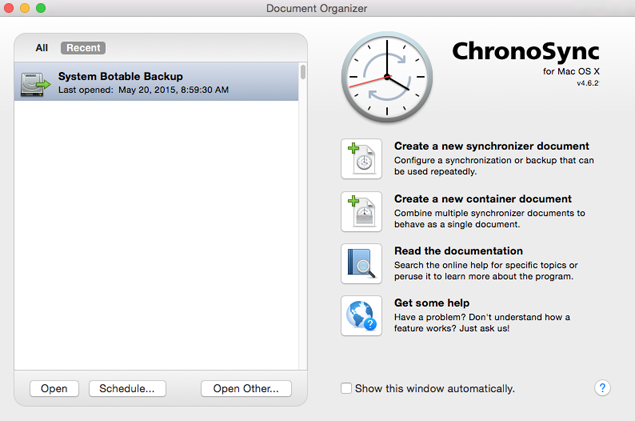Enable Show this window automatically checkbox
Screen dimensions: 635x421
346,388
